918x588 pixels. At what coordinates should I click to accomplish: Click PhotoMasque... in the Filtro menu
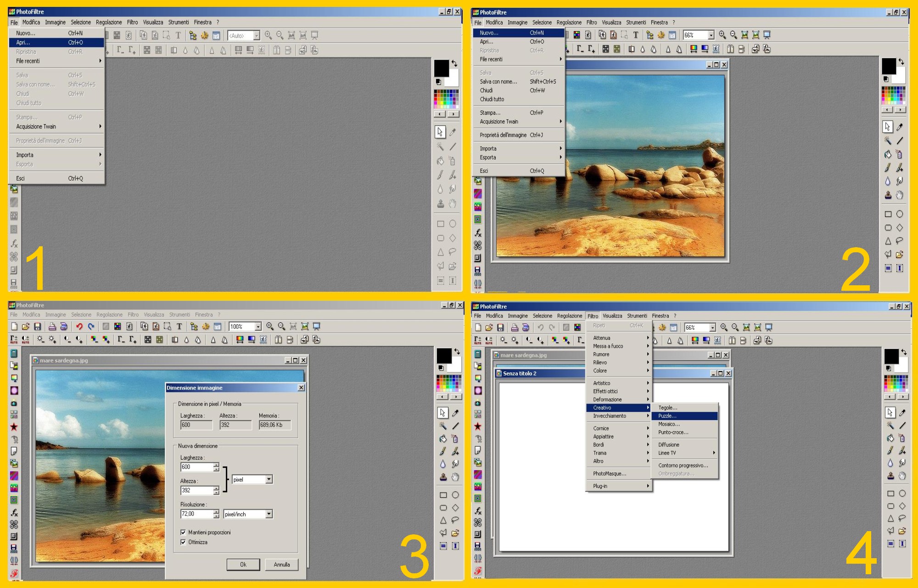[609, 474]
